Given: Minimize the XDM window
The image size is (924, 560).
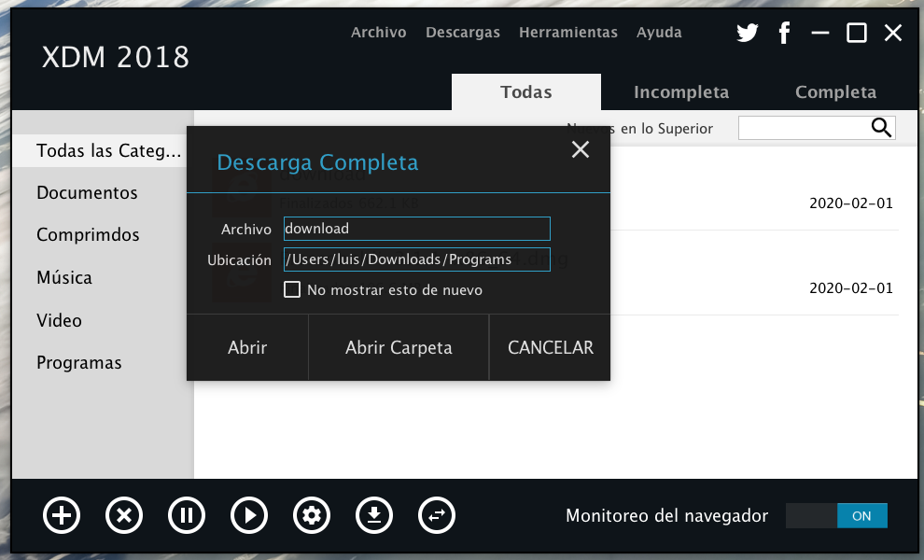Looking at the screenshot, I should pyautogui.click(x=820, y=33).
